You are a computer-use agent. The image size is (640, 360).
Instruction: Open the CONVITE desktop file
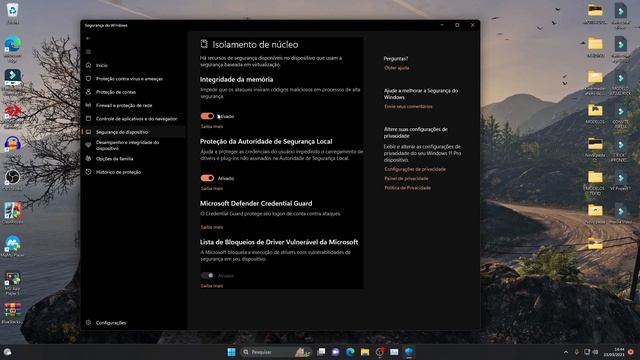point(620,116)
